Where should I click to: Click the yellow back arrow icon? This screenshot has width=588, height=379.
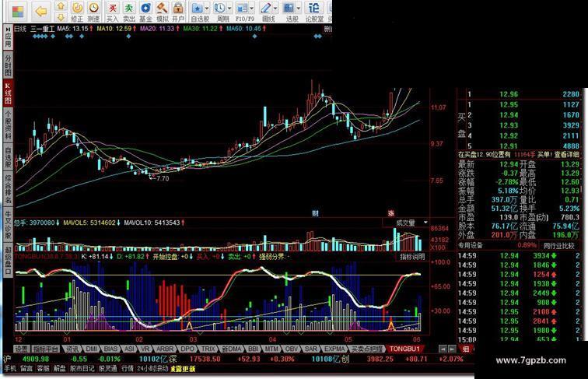(40, 11)
